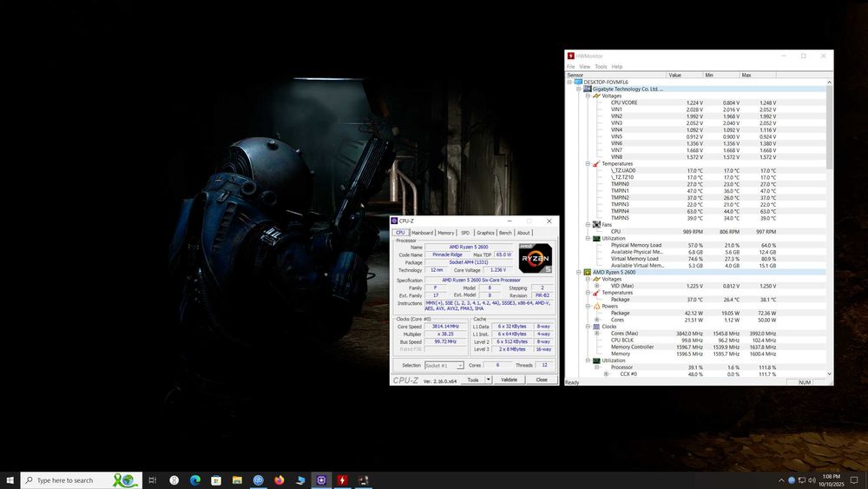The height and width of the screenshot is (489, 868).
Task: Expand the CCX #0 utilization entry
Action: pyautogui.click(x=605, y=374)
